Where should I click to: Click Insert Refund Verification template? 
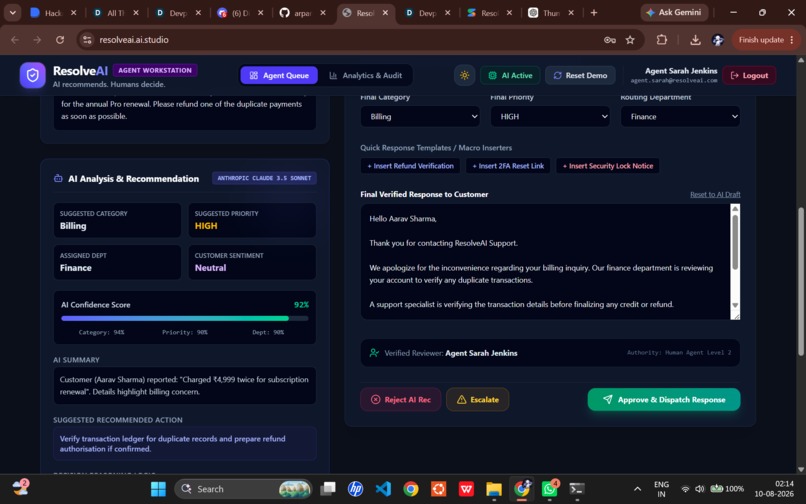pyautogui.click(x=410, y=166)
